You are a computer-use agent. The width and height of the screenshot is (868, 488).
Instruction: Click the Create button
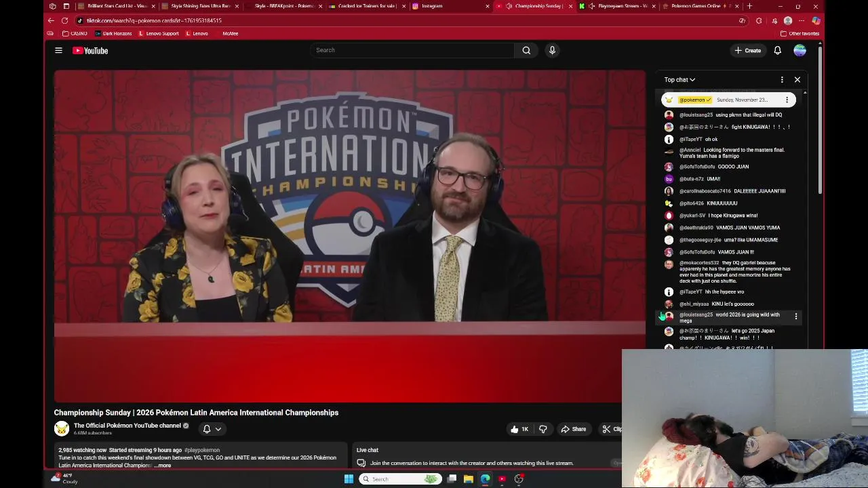(747, 50)
